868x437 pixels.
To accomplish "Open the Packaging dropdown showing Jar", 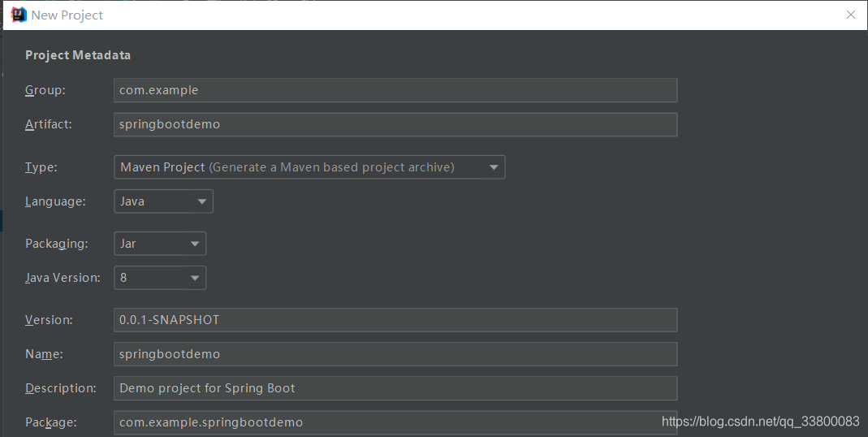I will point(160,244).
